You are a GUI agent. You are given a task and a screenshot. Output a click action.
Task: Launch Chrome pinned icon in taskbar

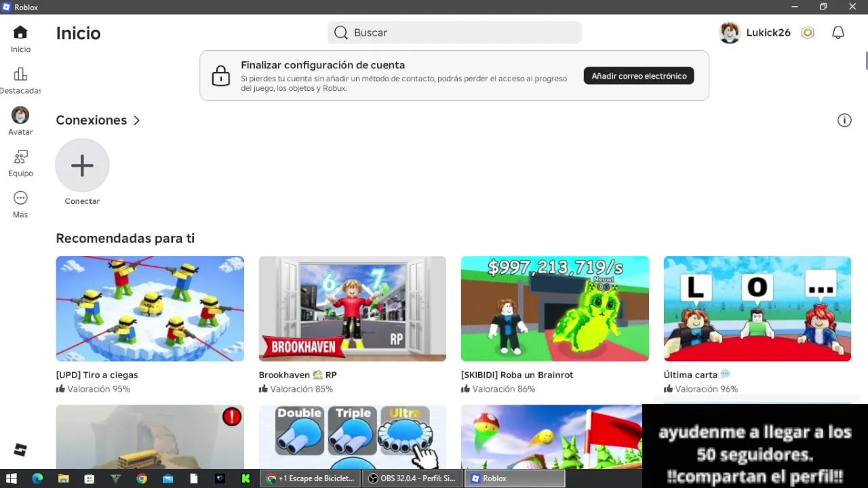pos(142,479)
